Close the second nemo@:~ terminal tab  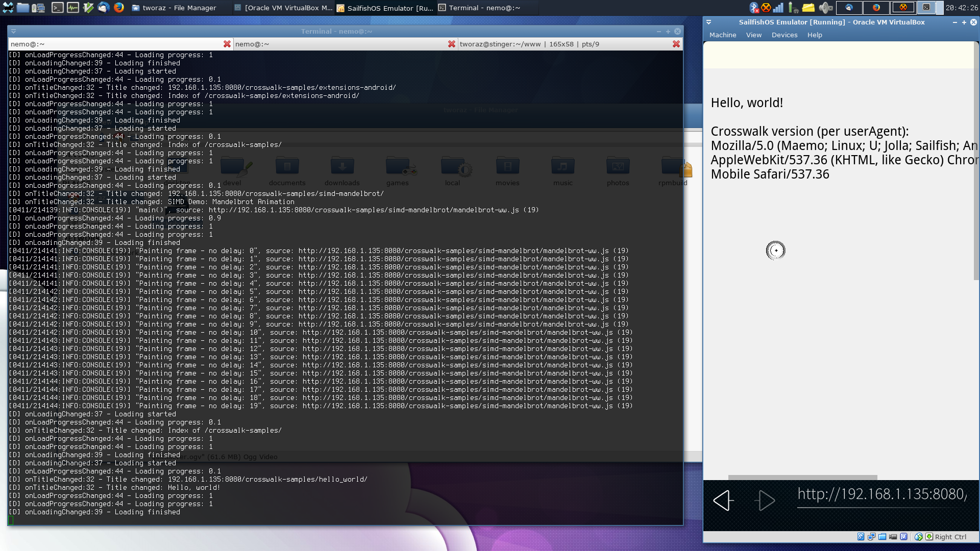[452, 44]
